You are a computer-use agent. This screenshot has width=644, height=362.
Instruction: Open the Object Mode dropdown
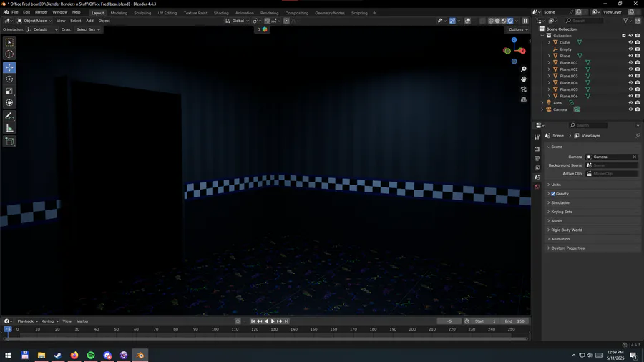[34, 21]
